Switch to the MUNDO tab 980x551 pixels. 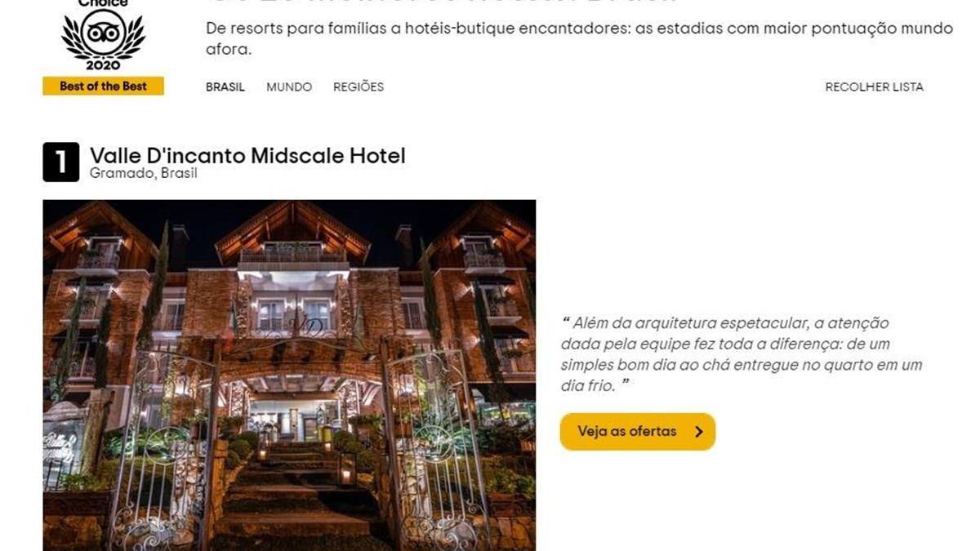coord(289,87)
